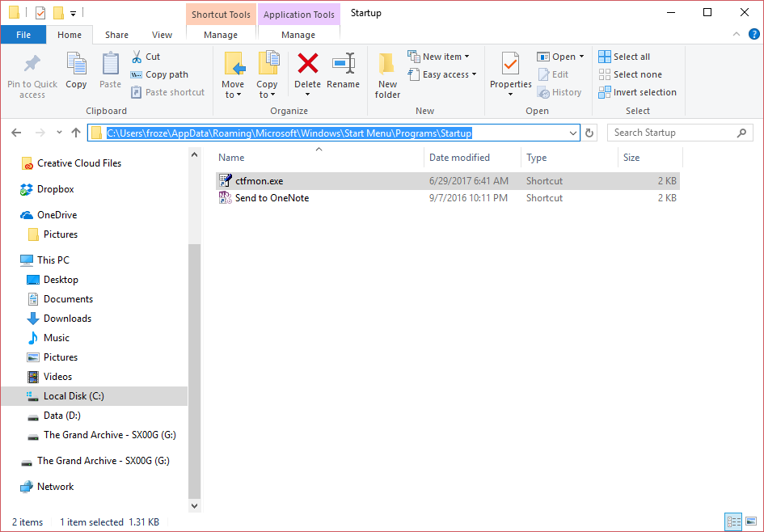Click History in the Open group

(x=559, y=92)
